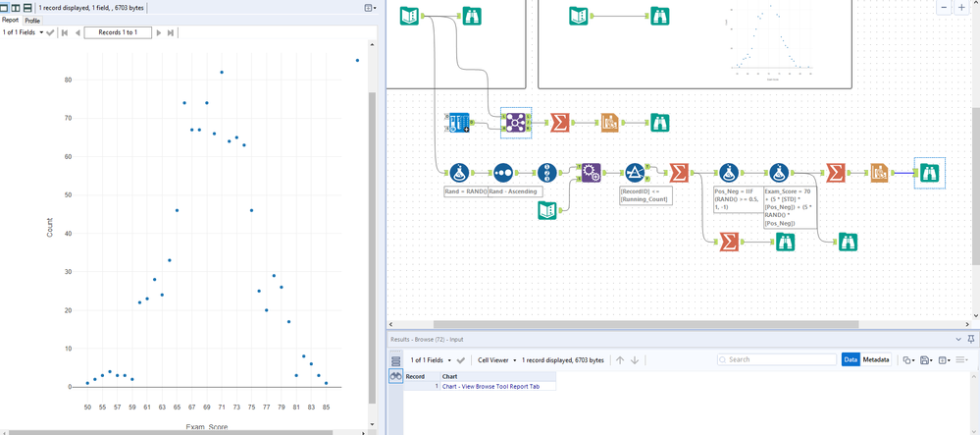Switch to the Profile tab
Image resolution: width=980 pixels, height=435 pixels.
point(32,21)
